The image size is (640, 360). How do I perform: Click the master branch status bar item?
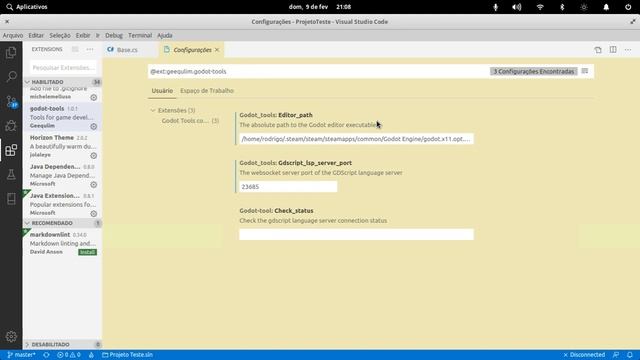coord(21,355)
